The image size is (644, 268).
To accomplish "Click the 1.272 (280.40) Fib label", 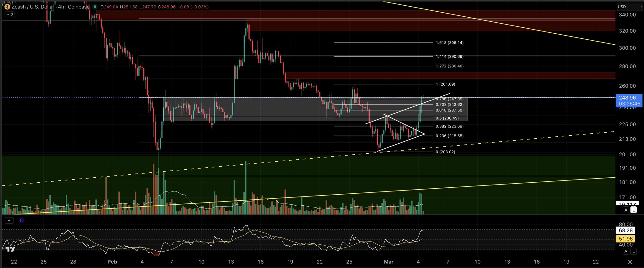I will 450,66.
